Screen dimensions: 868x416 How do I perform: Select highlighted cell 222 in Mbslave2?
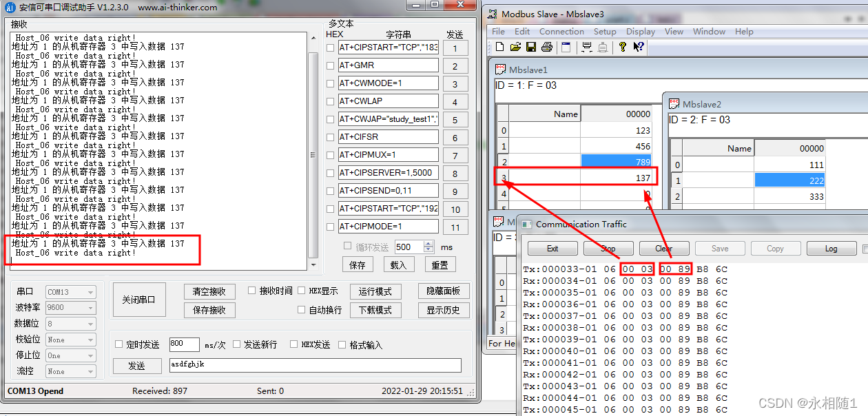pos(790,180)
